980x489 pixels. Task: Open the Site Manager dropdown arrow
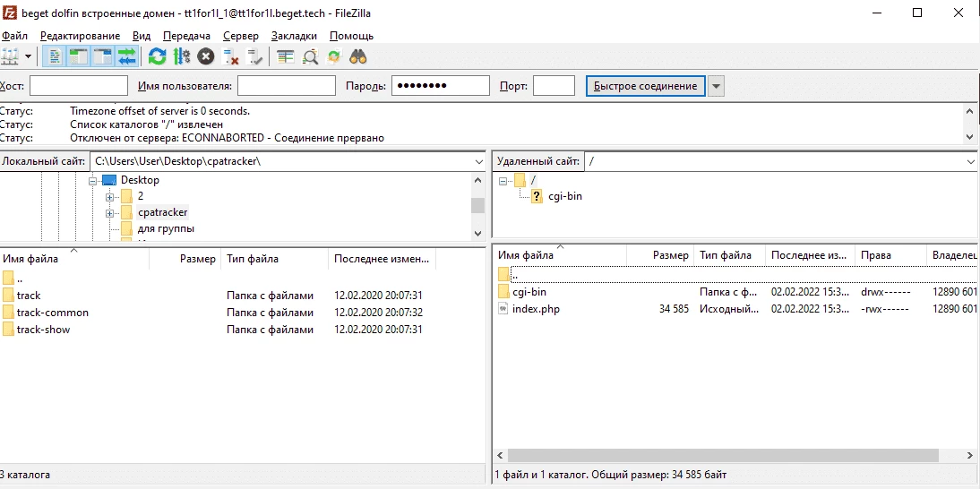(x=28, y=56)
